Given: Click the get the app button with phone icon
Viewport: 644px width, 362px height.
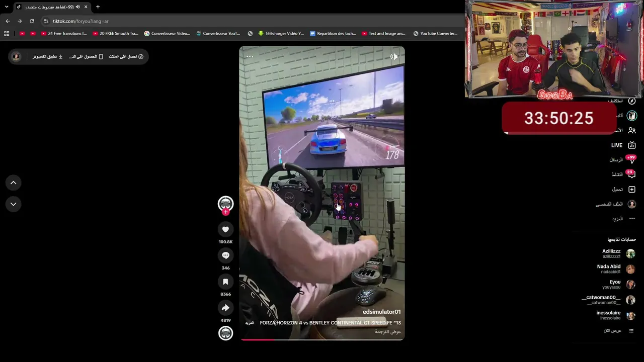Looking at the screenshot, I should (x=86, y=56).
